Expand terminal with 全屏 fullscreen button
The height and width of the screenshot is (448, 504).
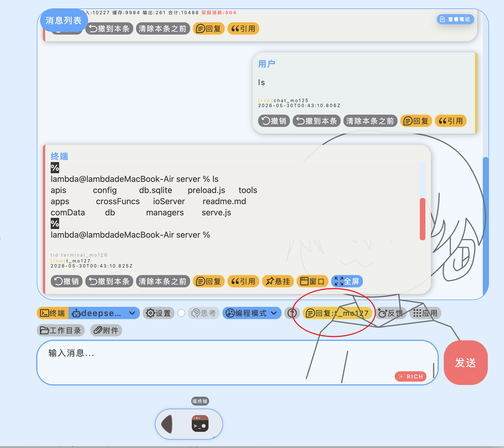[347, 281]
